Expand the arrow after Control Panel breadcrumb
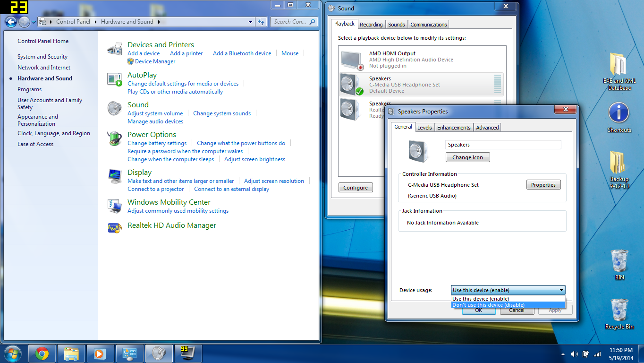Image resolution: width=644 pixels, height=363 pixels. click(x=95, y=22)
